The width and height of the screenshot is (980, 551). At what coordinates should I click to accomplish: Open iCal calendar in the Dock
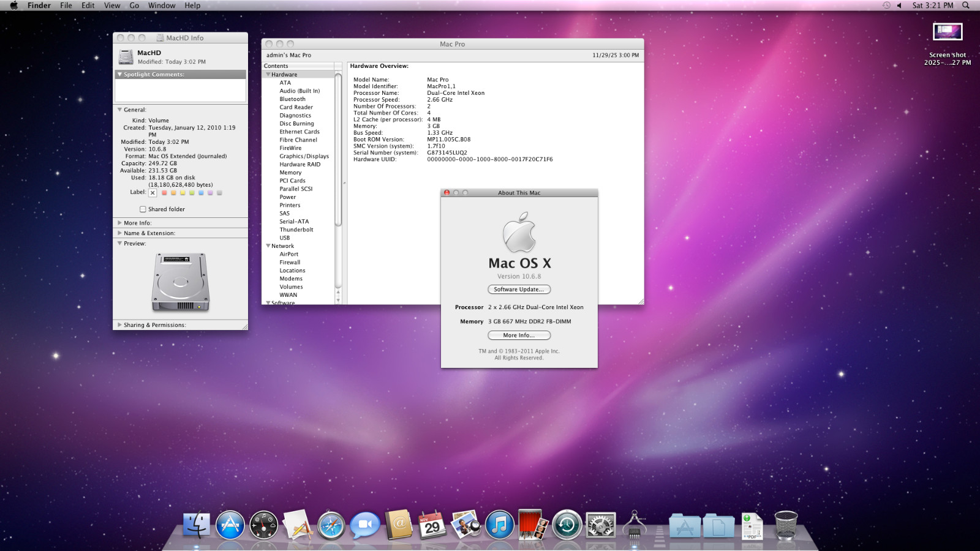click(x=432, y=525)
